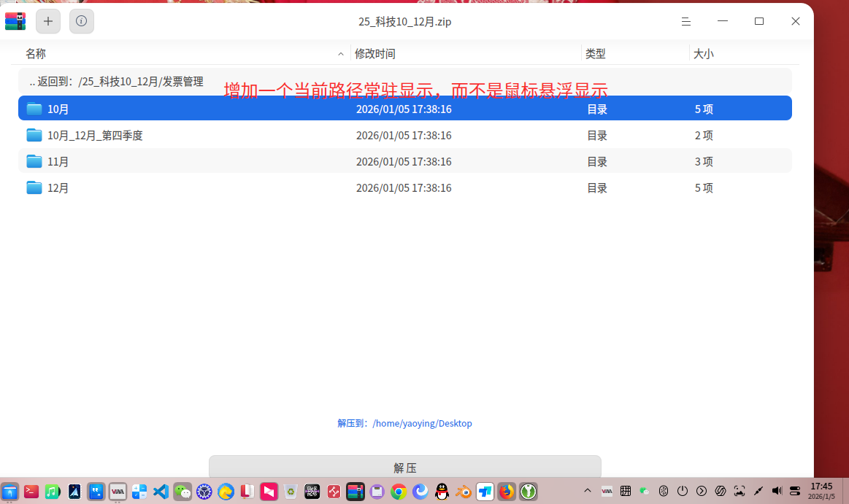Viewport: 849px width, 504px height.
Task: Open the archive manager icon in the dock
Action: coord(356,492)
